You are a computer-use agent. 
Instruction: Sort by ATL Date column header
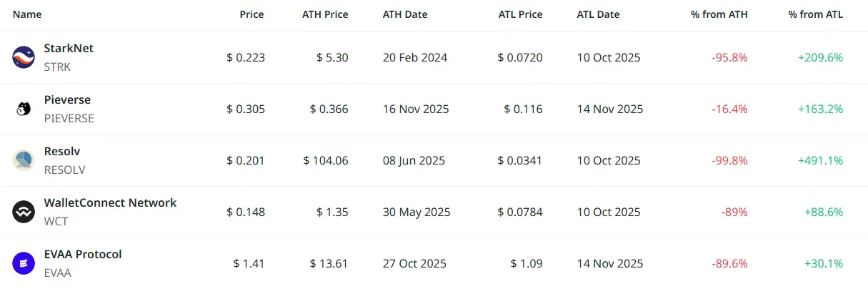pos(598,14)
